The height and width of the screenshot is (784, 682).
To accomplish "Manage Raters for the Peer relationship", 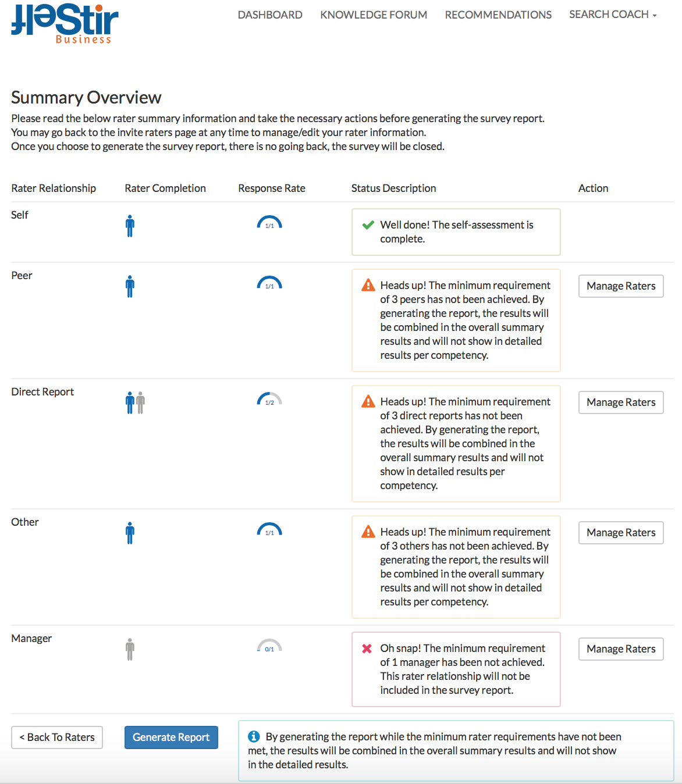I will (621, 286).
